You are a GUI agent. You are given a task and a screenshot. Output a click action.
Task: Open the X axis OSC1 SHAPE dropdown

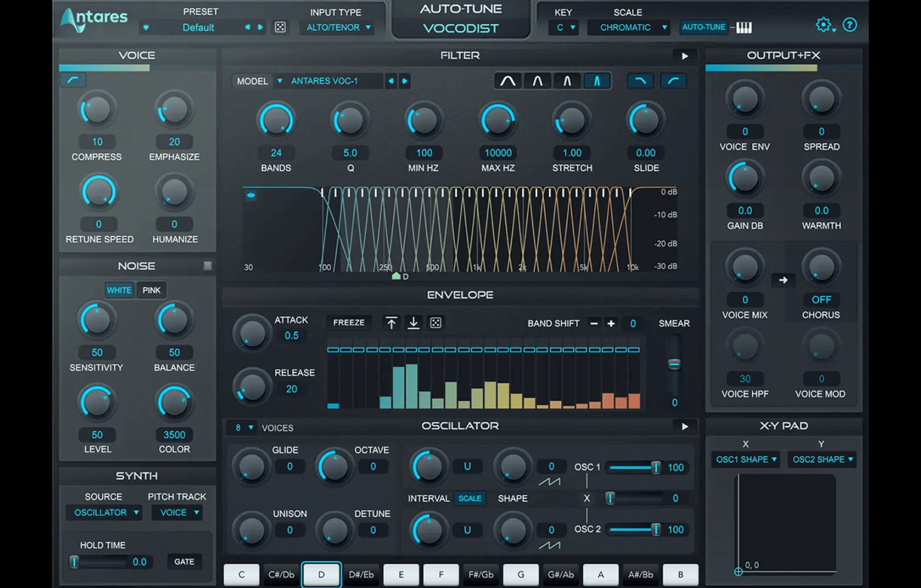[746, 460]
